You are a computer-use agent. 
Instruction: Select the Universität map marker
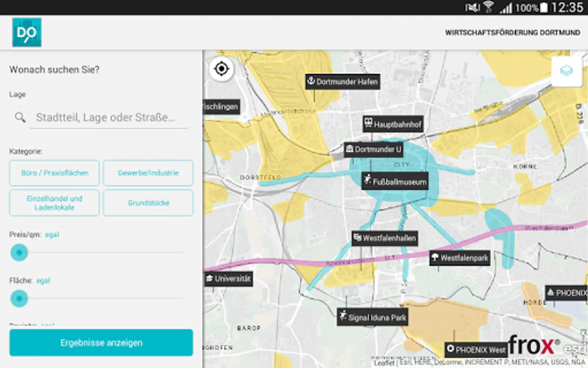coord(228,279)
